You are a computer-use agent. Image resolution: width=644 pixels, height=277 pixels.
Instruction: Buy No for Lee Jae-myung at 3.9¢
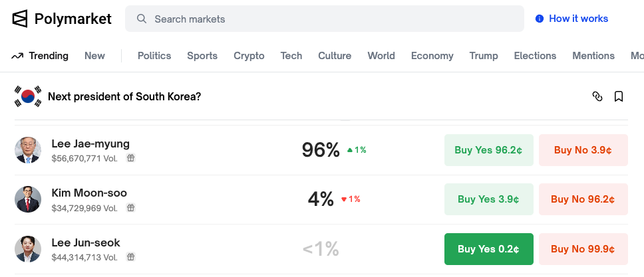click(583, 150)
